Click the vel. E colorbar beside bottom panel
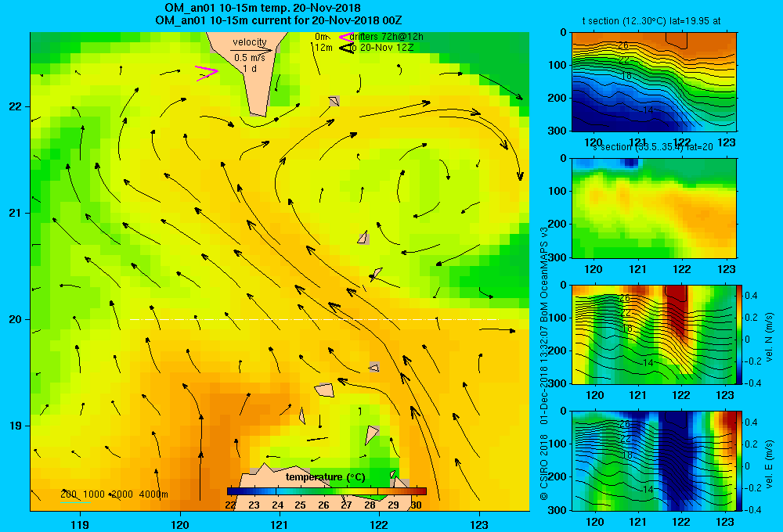The width and height of the screenshot is (783, 532). [x=739, y=461]
